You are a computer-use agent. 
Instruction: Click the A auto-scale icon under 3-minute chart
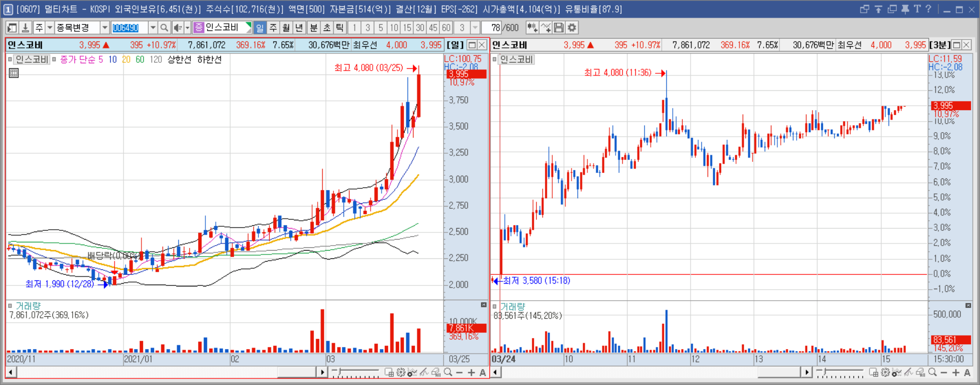point(967,373)
